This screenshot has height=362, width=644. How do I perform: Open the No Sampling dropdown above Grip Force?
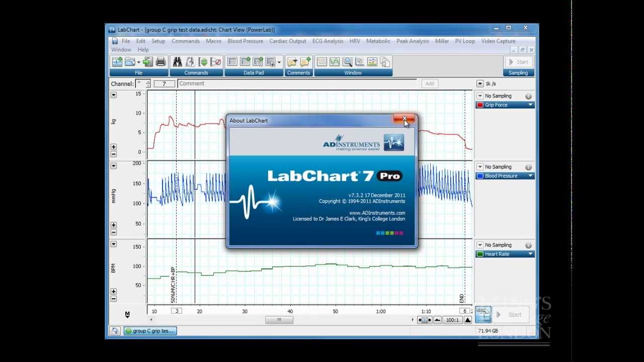pyautogui.click(x=480, y=96)
